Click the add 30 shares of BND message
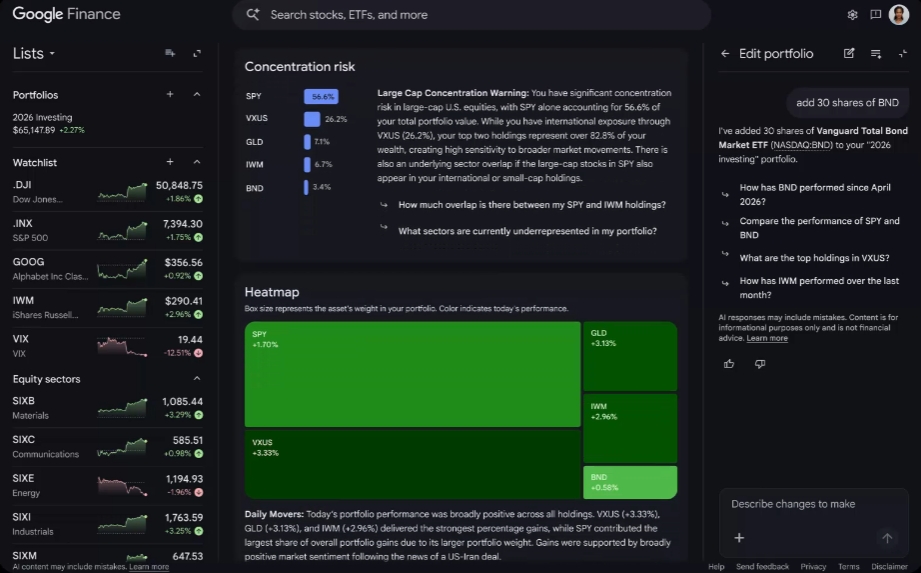 click(x=847, y=103)
